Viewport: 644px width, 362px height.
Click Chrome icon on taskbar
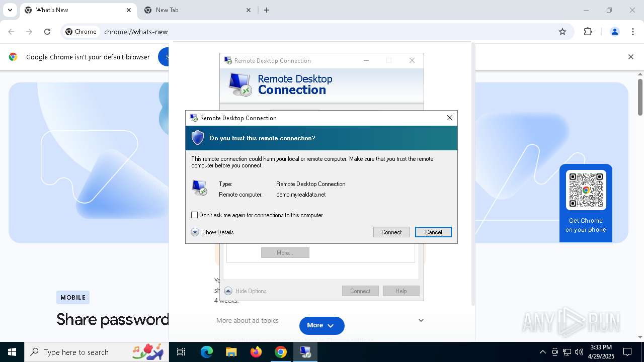point(281,352)
